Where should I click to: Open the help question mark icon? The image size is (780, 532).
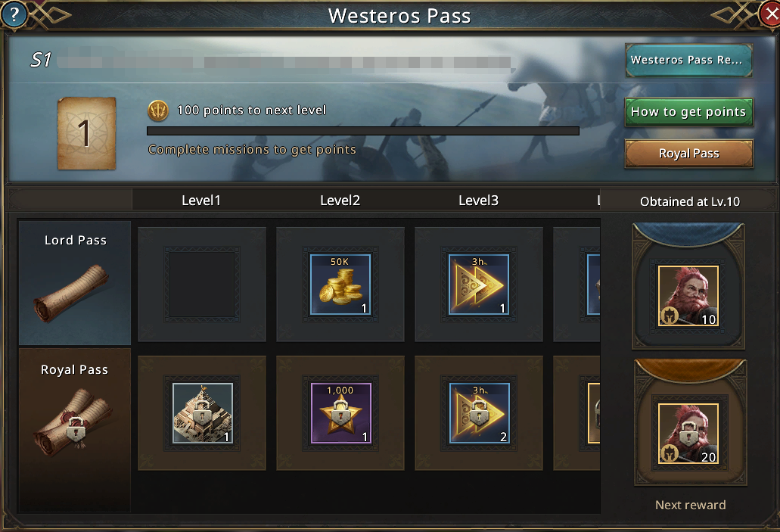pyautogui.click(x=14, y=14)
